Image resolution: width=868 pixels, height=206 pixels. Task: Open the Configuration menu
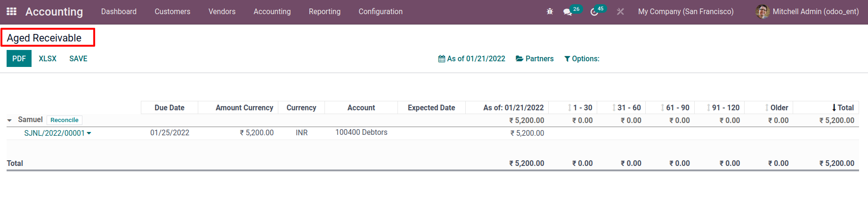pyautogui.click(x=381, y=11)
